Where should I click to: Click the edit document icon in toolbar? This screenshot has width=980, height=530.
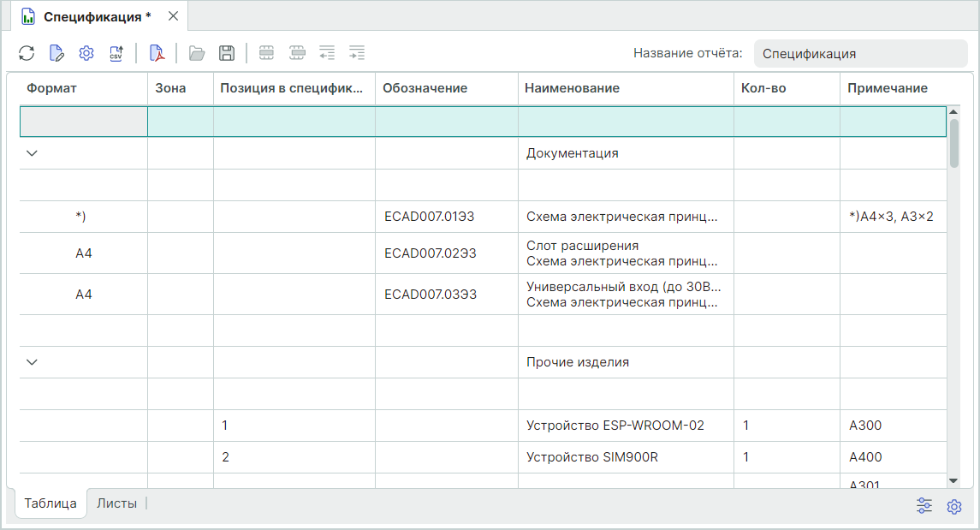pos(56,53)
